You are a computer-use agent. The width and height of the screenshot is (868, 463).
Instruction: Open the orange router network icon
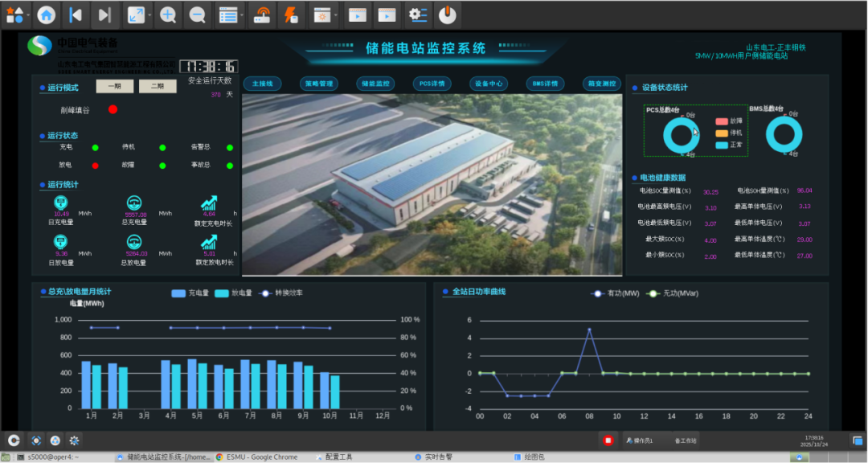click(263, 14)
